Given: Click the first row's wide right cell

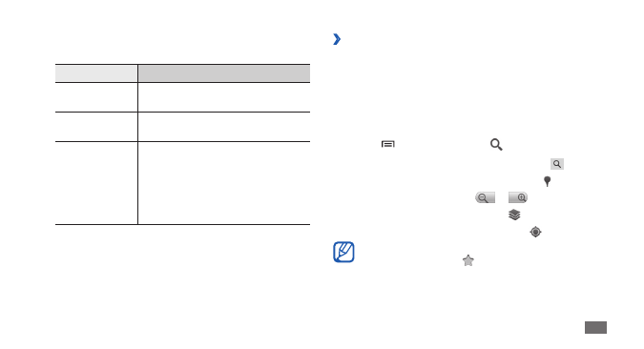Looking at the screenshot, I should [224, 97].
